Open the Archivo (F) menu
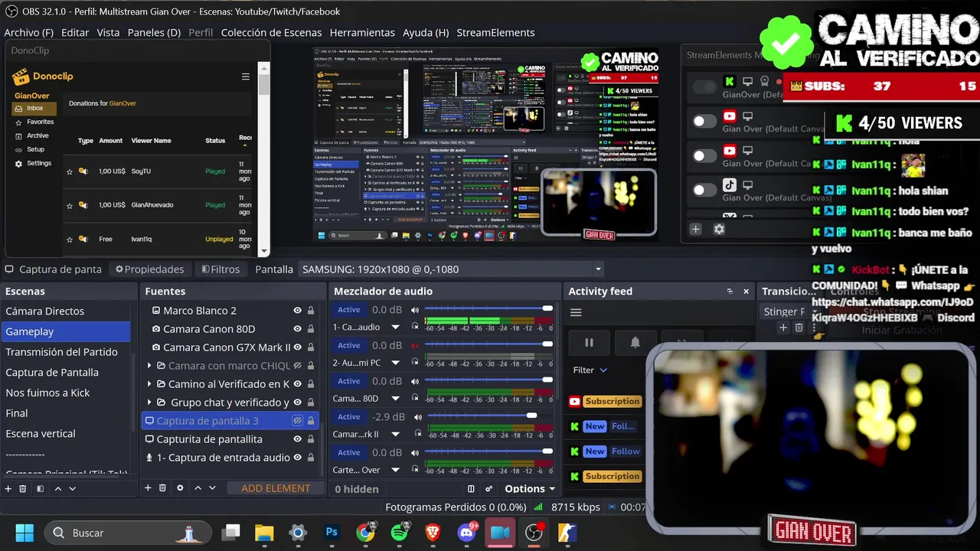Image resolution: width=980 pixels, height=551 pixels. [x=29, y=32]
